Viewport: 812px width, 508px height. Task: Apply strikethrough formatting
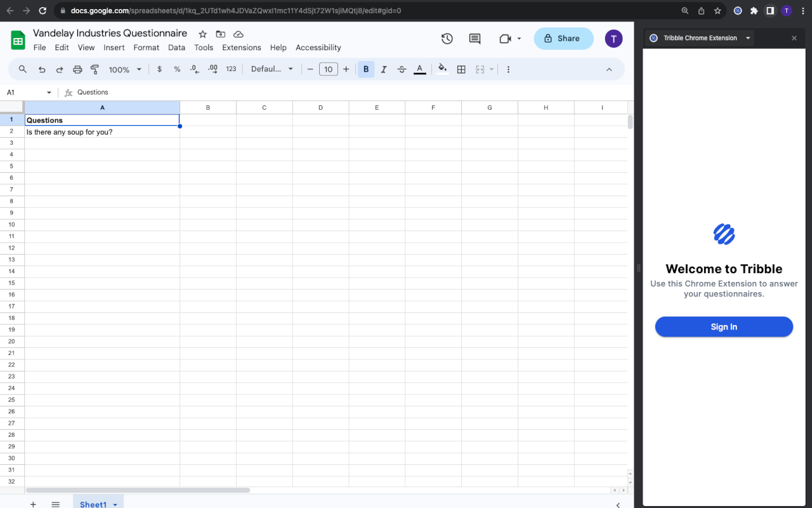click(402, 69)
